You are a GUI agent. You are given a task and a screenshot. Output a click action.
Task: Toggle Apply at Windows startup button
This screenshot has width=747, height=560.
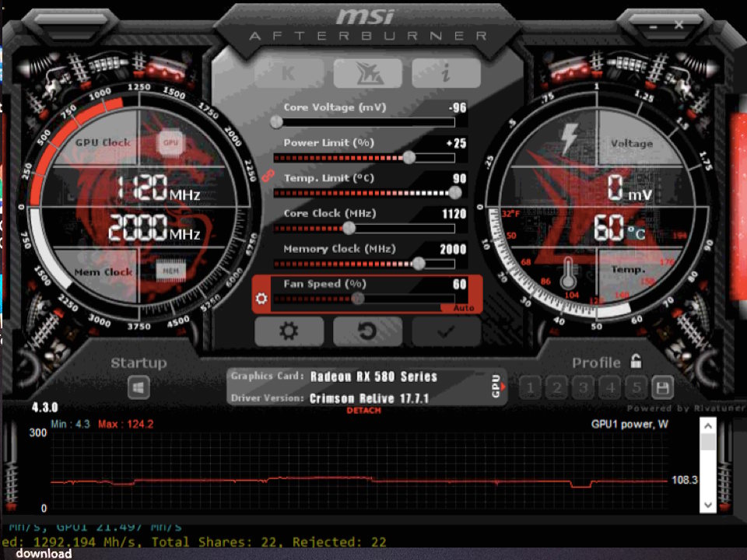click(x=139, y=387)
